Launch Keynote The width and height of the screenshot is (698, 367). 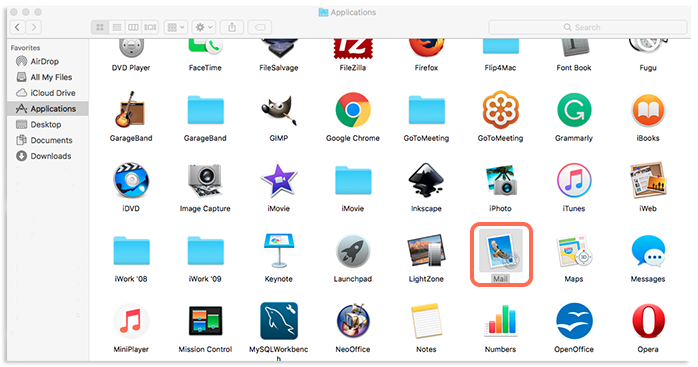(x=279, y=250)
